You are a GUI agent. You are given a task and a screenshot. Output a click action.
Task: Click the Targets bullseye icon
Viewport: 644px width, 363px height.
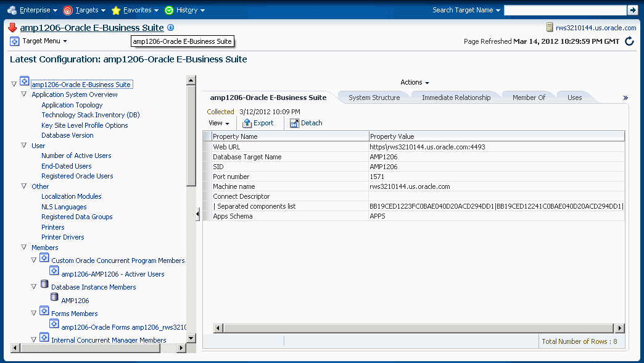68,10
